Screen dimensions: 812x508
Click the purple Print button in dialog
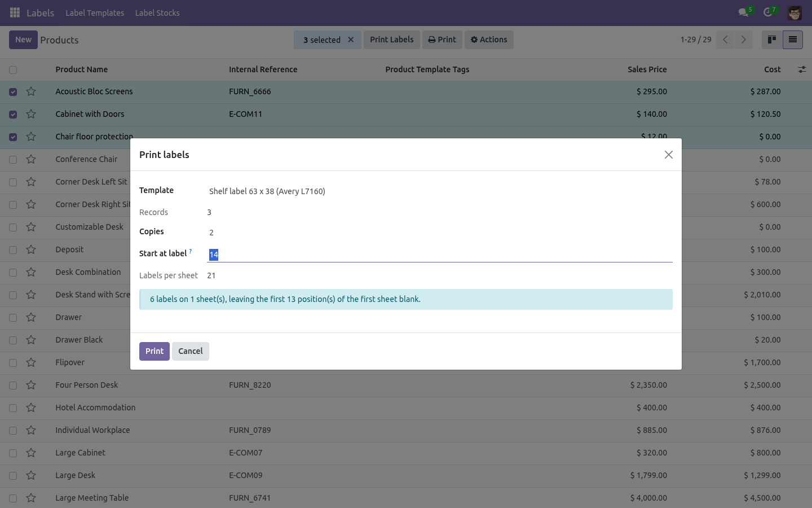tap(155, 351)
